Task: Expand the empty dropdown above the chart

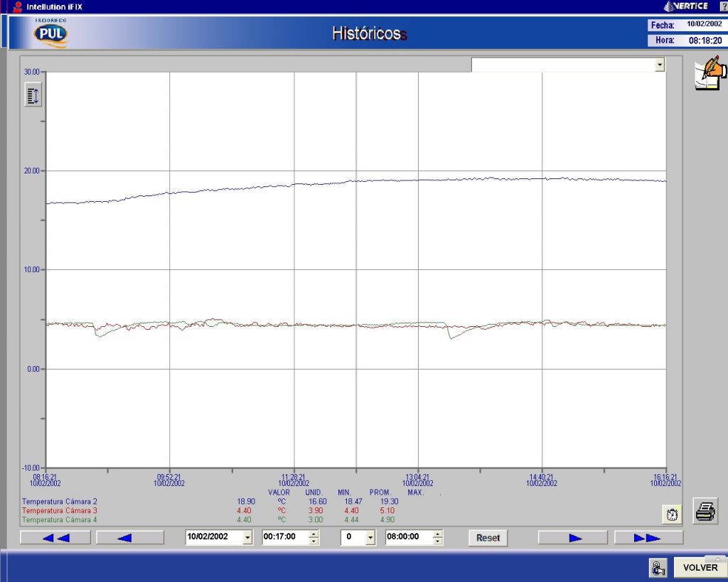Action: [x=659, y=65]
